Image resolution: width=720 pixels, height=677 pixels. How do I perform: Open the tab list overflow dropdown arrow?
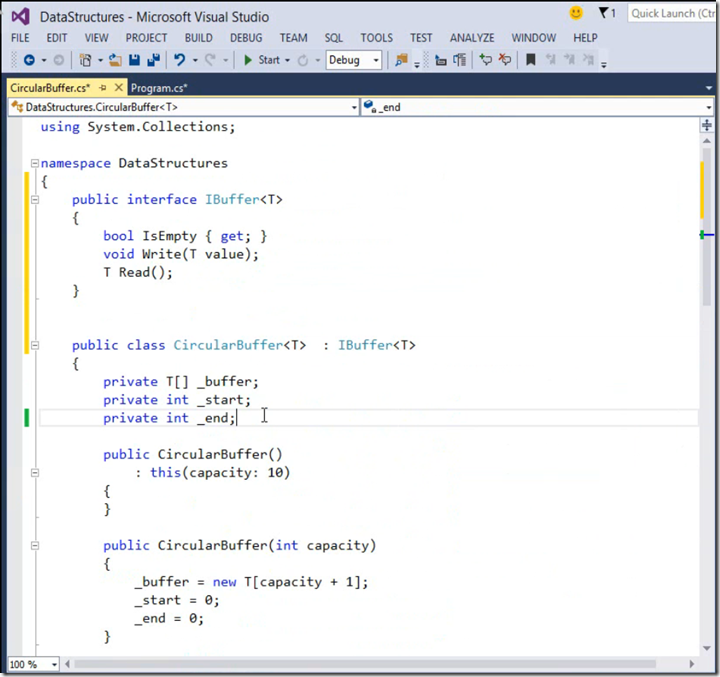pyautogui.click(x=709, y=88)
